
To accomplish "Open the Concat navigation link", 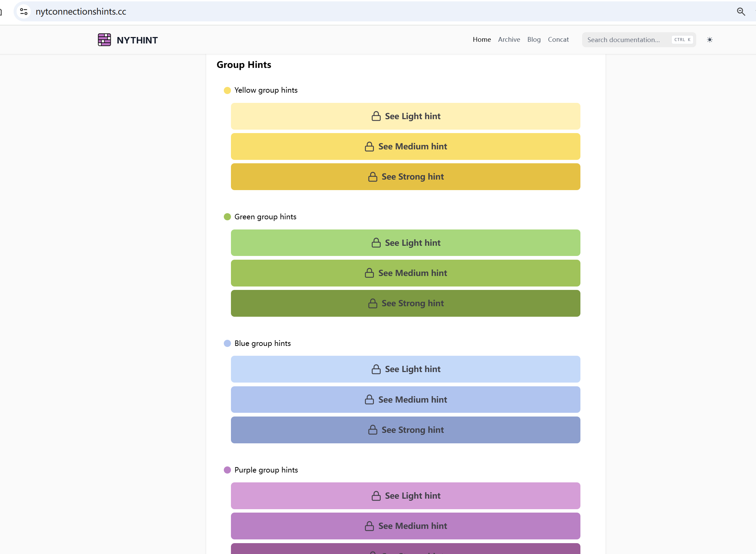I will pyautogui.click(x=558, y=39).
